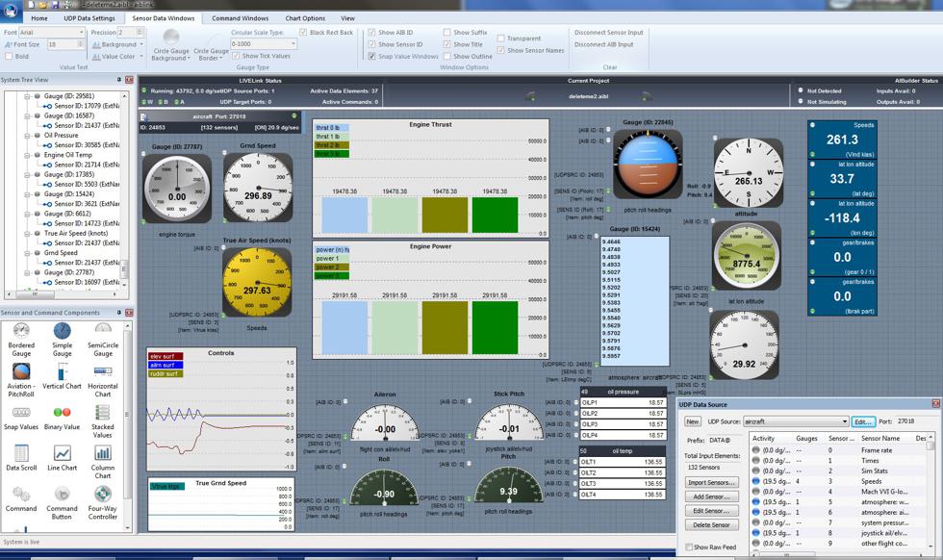The height and width of the screenshot is (560, 943).
Task: Toggle the Bold checkbox
Action: (x=9, y=56)
